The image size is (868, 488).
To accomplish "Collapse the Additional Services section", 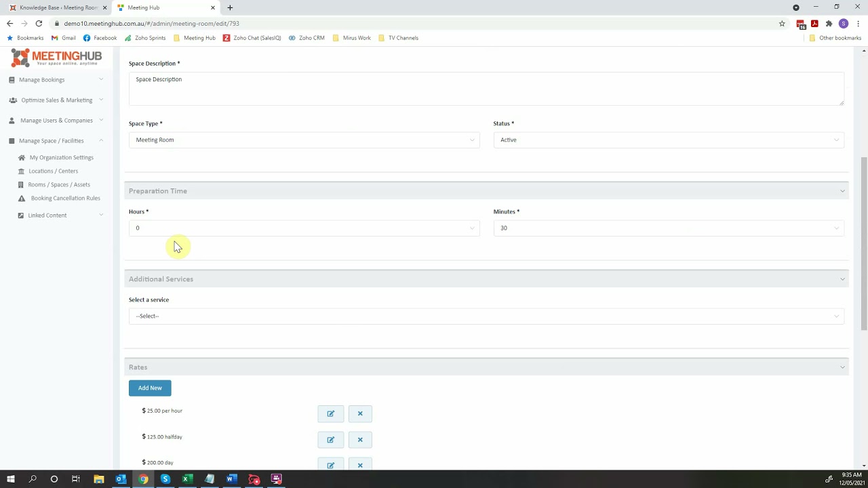I will [842, 279].
